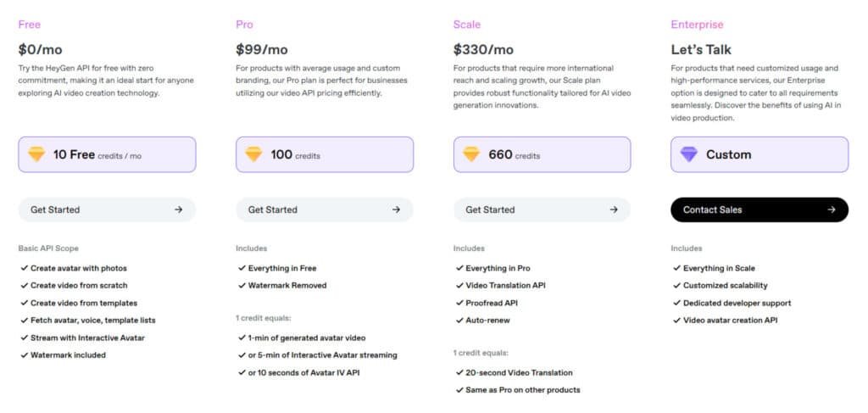
Task: Click the yellow gem icon beside 10 Free credits
Action: (x=36, y=154)
